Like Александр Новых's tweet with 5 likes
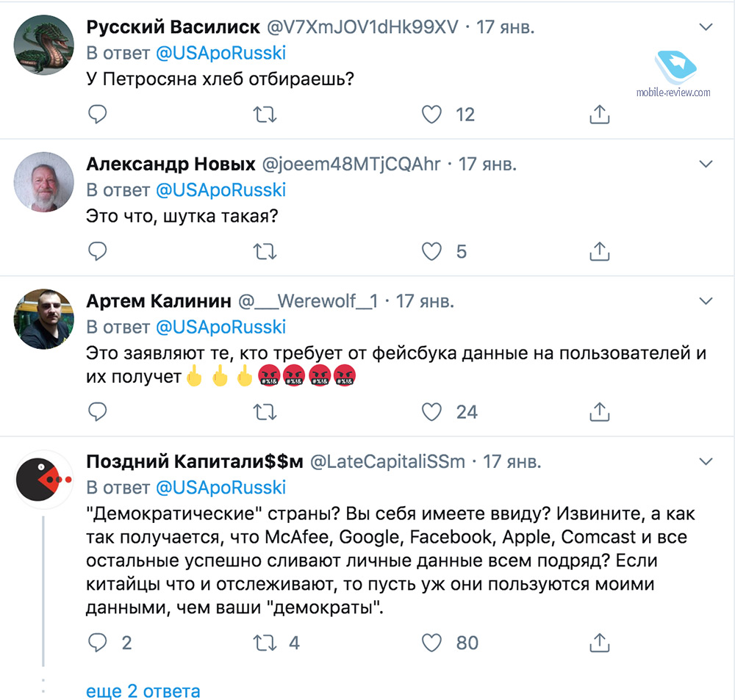Image resolution: width=735 pixels, height=700 pixels. pos(431,252)
